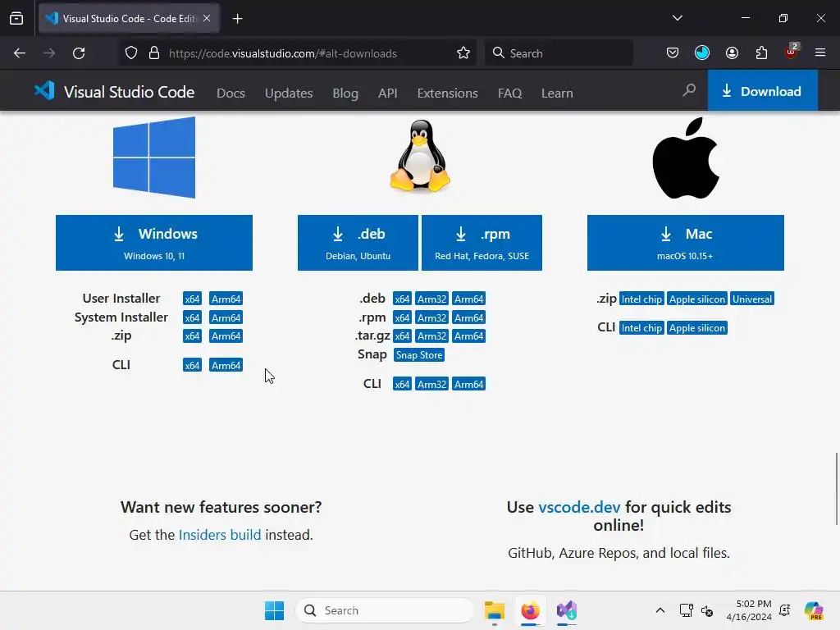Open the Updates menu item
The image size is (840, 630).
pyautogui.click(x=289, y=94)
